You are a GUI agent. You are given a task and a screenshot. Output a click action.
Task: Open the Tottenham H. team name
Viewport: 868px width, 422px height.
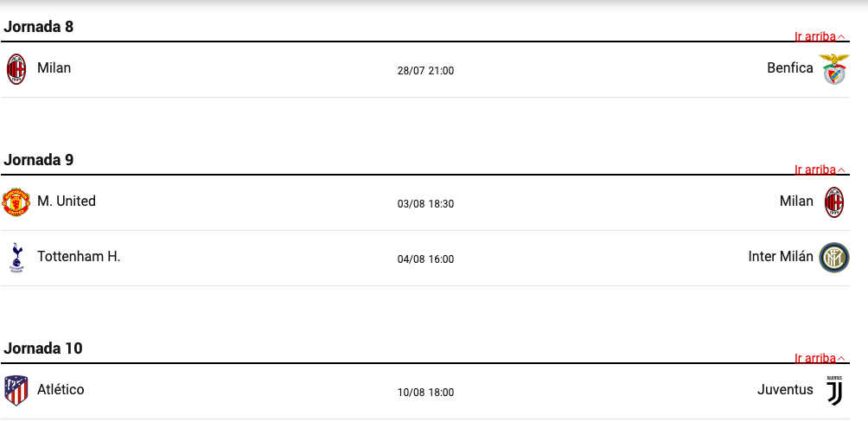pos(79,257)
